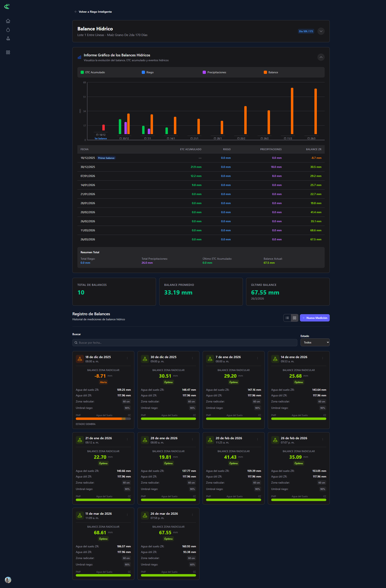Open options menu on 18 de dic card
This screenshot has height=588, width=386.
coord(127,358)
